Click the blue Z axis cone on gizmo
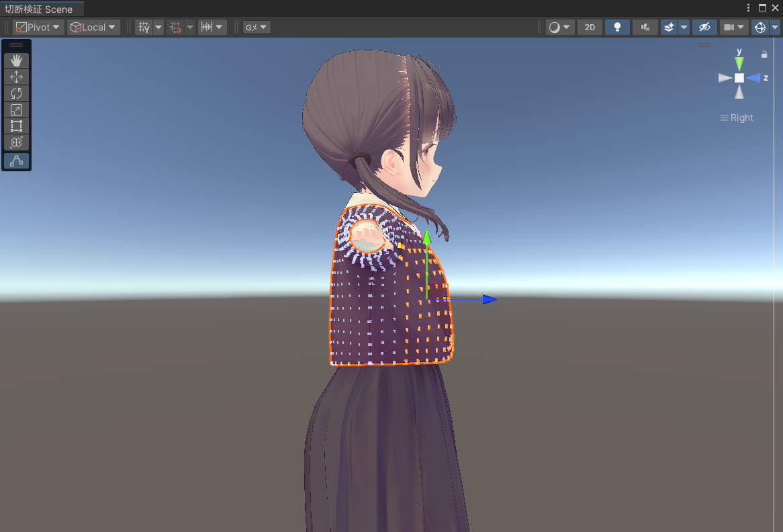This screenshot has width=783, height=532. [753, 78]
